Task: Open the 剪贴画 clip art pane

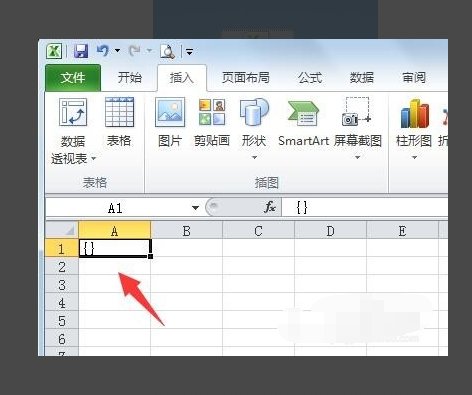Action: click(212, 122)
